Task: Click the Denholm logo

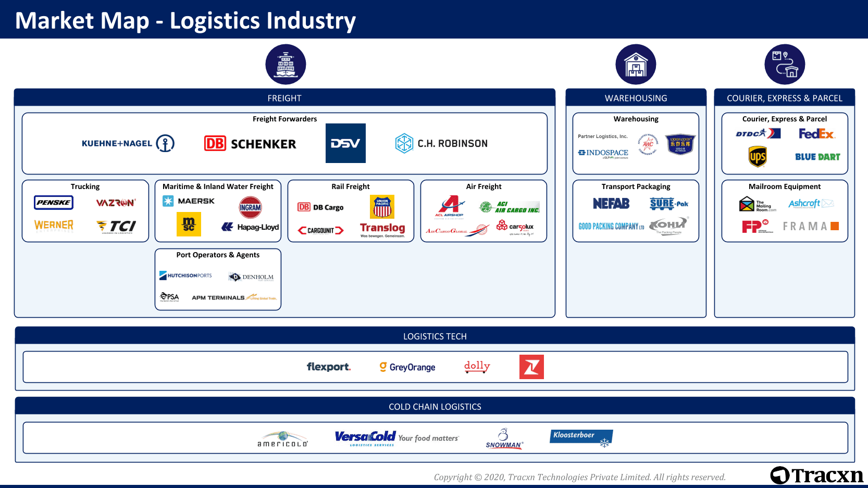Action: coord(251,277)
